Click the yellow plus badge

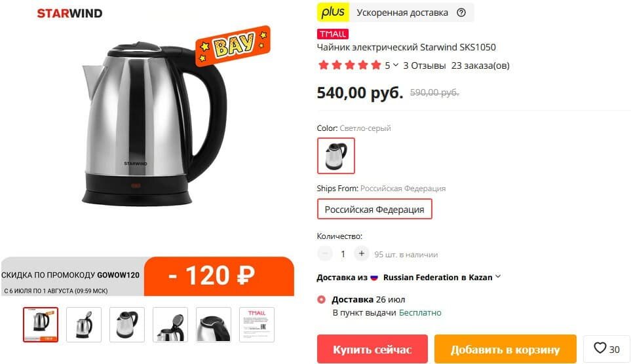pyautogui.click(x=333, y=12)
